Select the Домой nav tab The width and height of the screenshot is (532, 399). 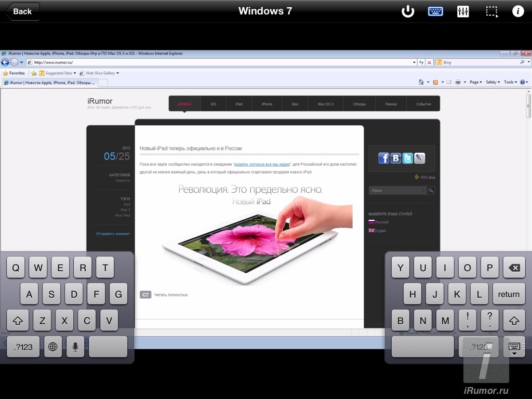tap(184, 104)
